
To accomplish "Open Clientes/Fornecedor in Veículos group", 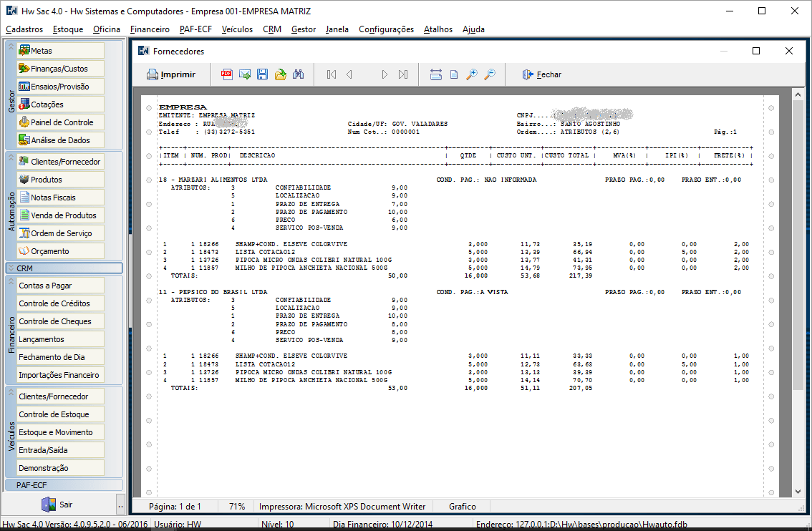I will click(x=61, y=396).
